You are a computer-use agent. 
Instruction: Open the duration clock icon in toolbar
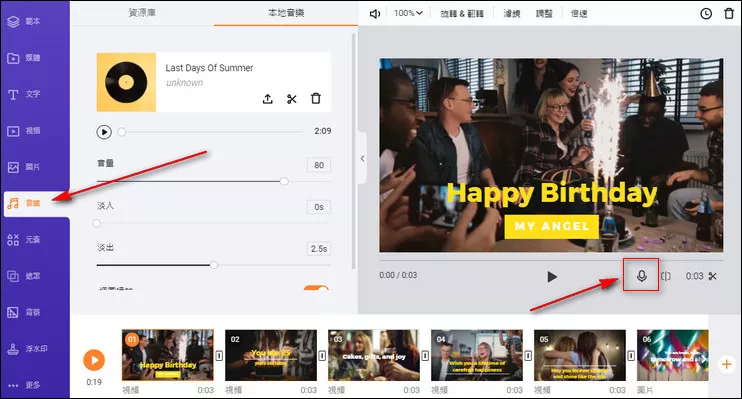pos(706,14)
